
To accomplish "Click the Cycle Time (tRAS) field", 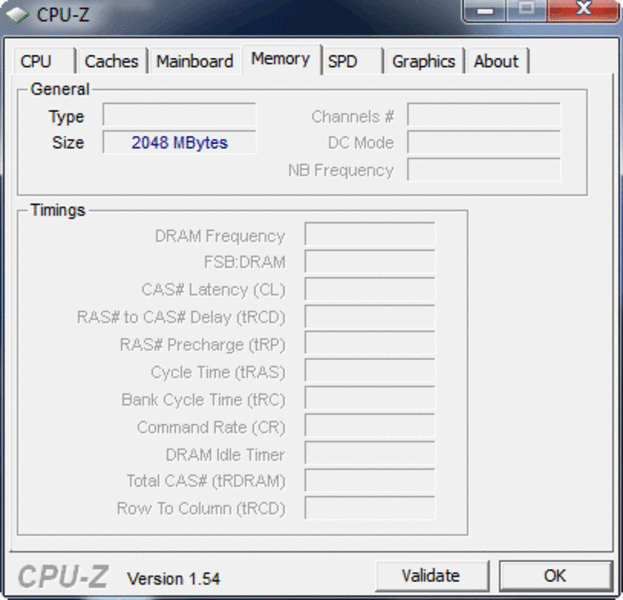I will point(370,371).
